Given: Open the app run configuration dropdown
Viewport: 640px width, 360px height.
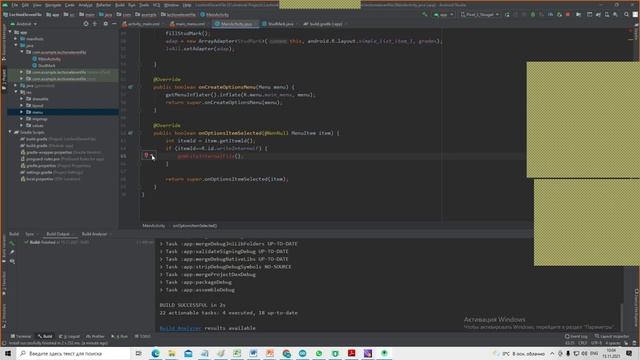Looking at the screenshot, I should [444, 15].
